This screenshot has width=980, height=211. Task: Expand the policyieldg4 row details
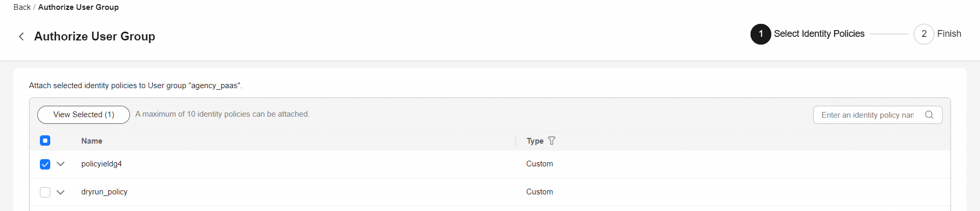(61, 164)
